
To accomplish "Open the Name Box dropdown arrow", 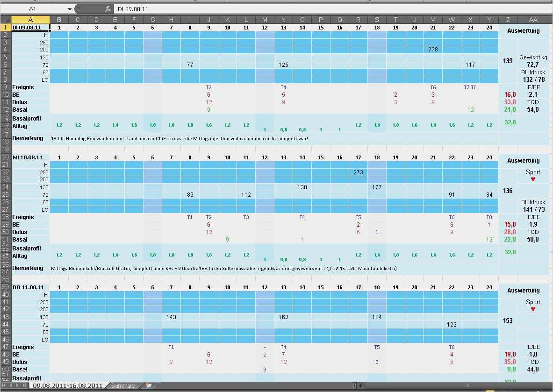I will coord(70,9).
